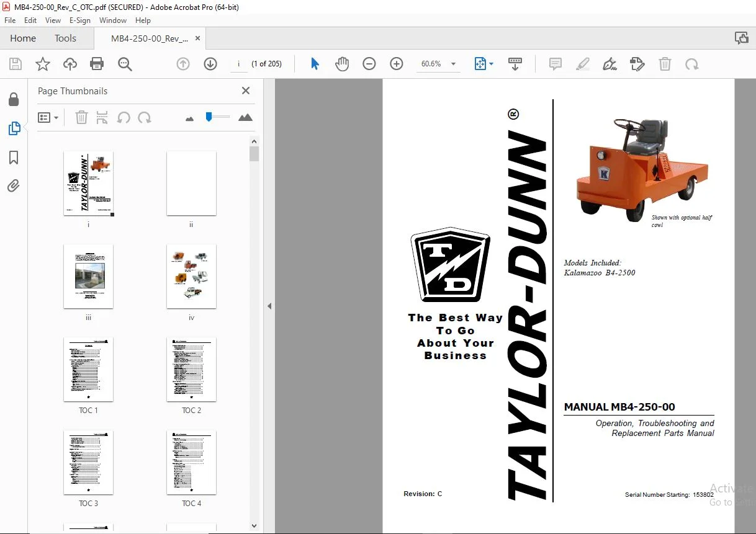Select page i thumbnail
Viewport: 756px width, 534px height.
[x=88, y=184]
